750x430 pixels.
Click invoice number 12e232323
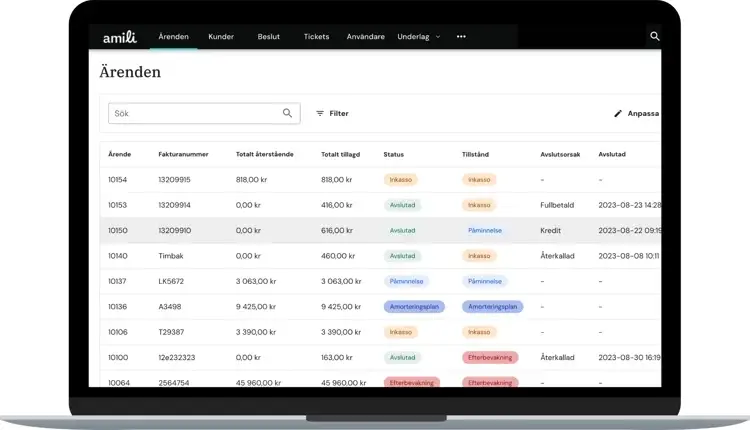(176, 357)
